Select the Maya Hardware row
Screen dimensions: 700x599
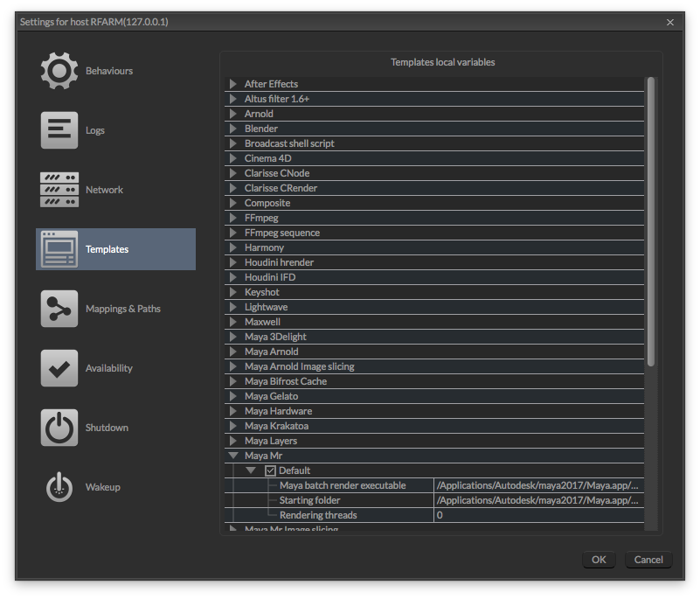point(434,411)
